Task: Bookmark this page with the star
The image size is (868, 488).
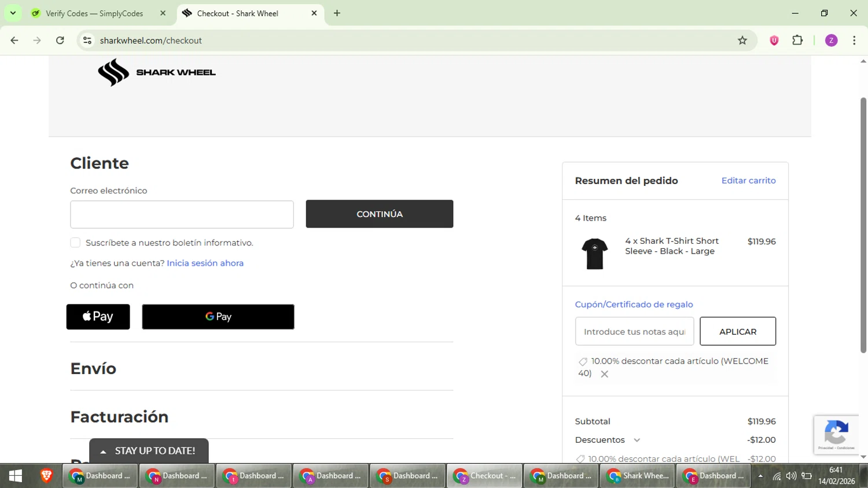Action: 742,41
